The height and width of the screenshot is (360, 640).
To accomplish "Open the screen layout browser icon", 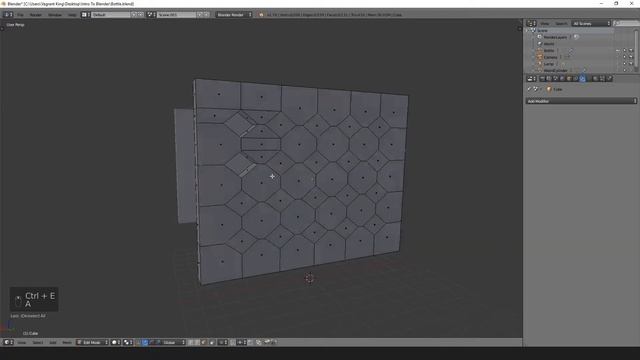I will tap(86, 15).
